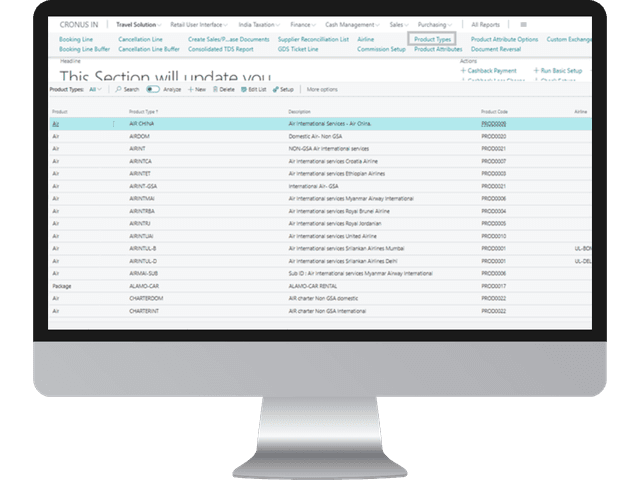Open More options in the toolbar
Screen dimensions: 640x480
322,89
